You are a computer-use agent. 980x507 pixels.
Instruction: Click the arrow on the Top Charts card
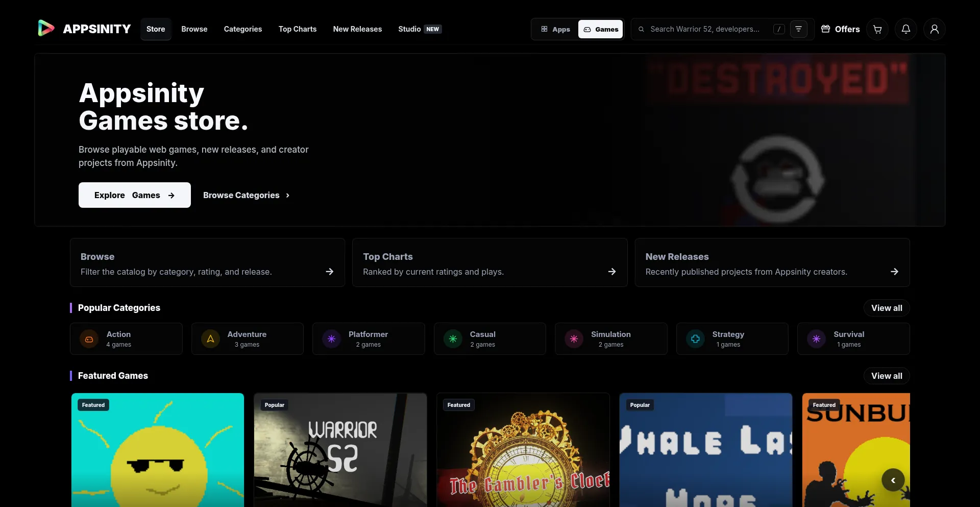612,272
